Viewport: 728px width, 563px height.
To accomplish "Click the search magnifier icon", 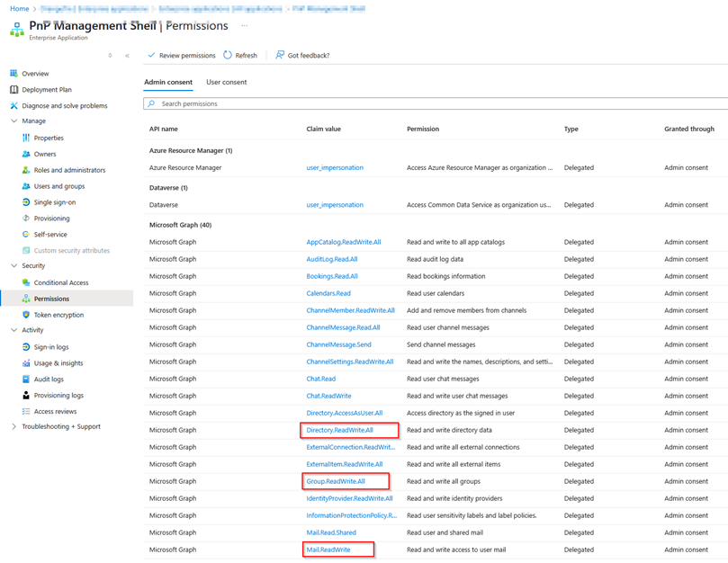I will click(x=151, y=103).
